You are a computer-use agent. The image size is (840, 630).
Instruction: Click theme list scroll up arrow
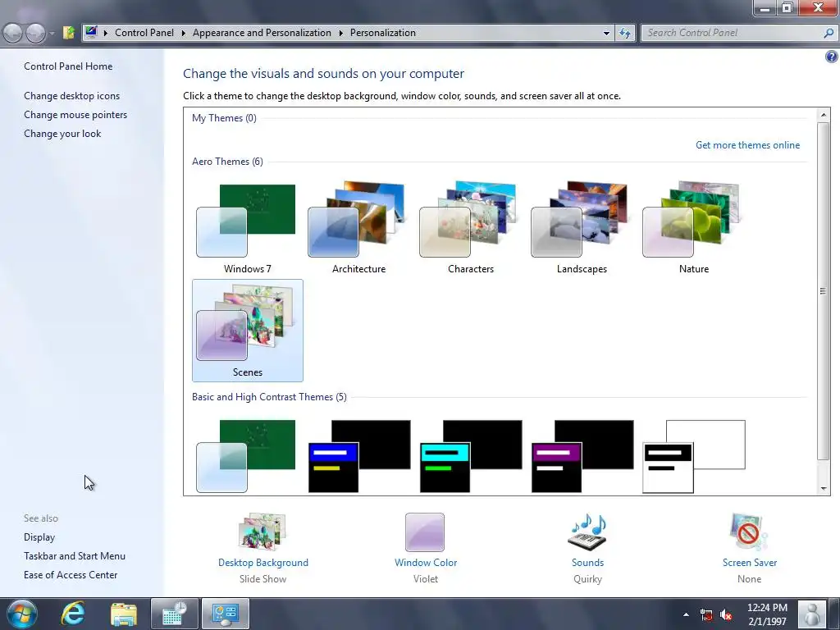click(x=824, y=115)
